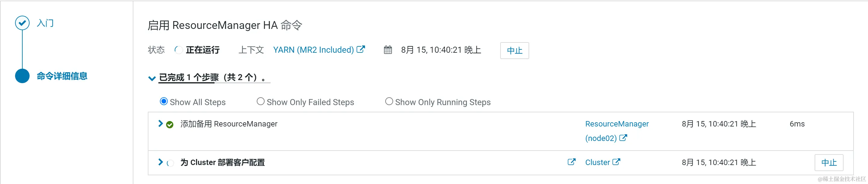The image size is (868, 184).
Task: Click the green success check icon
Action: [x=170, y=124]
